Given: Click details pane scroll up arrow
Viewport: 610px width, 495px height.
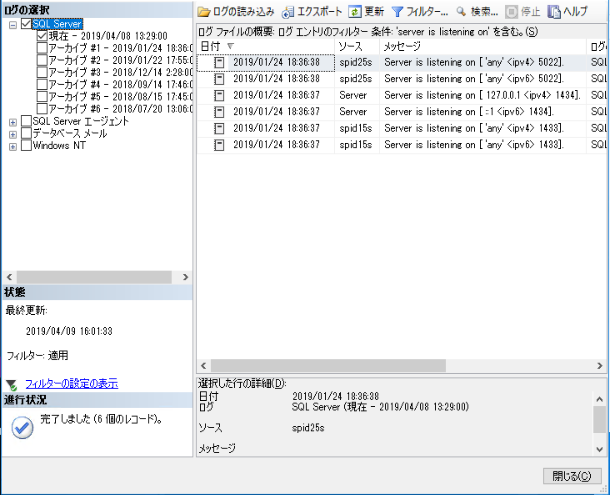Looking at the screenshot, I should tap(599, 399).
